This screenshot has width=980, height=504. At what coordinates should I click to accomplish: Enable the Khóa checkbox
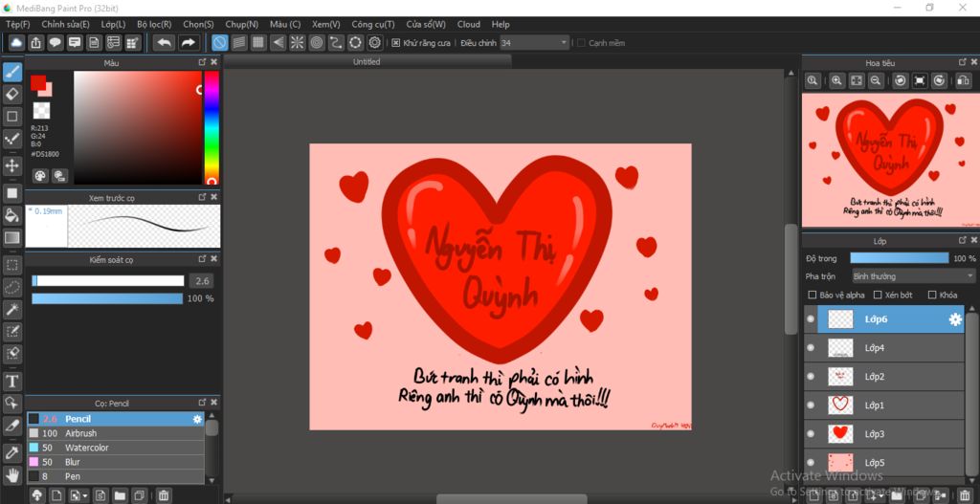coord(932,295)
